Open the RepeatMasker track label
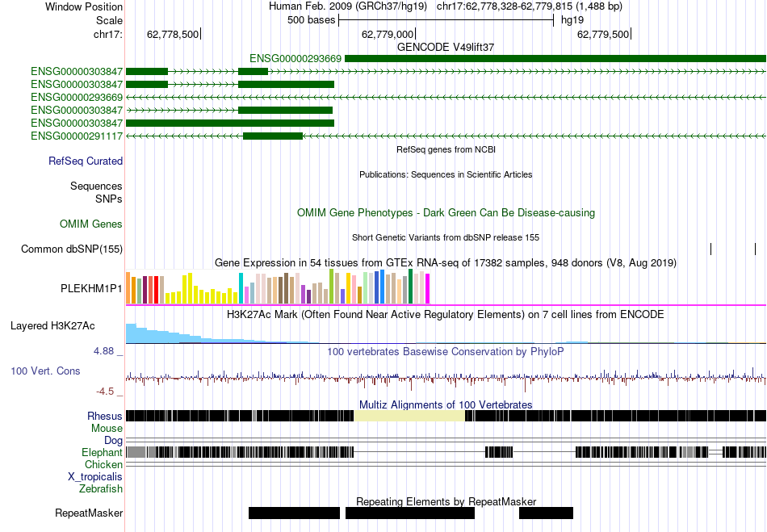767x532 pixels. pos(89,513)
